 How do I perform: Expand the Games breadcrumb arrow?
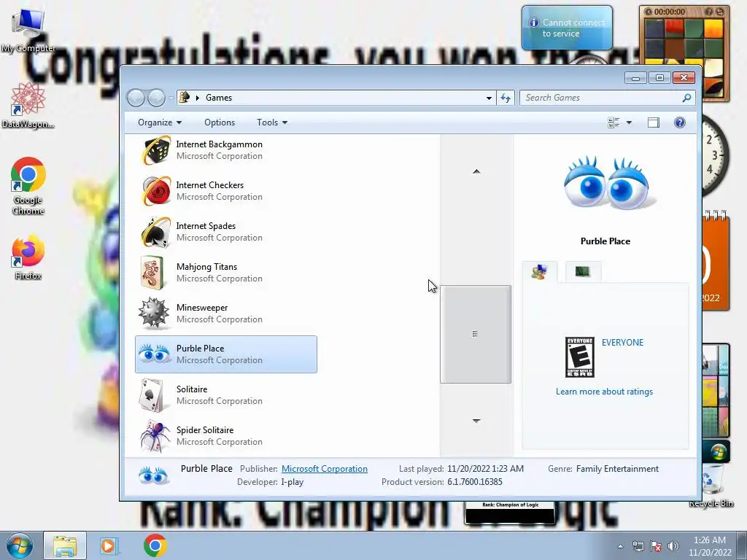click(197, 98)
